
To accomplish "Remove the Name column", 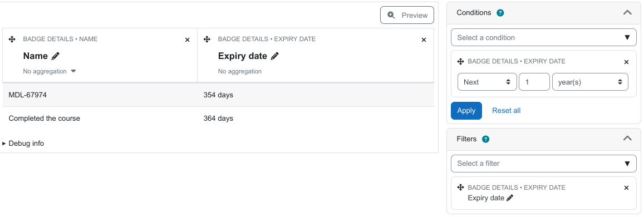I will pos(187,40).
